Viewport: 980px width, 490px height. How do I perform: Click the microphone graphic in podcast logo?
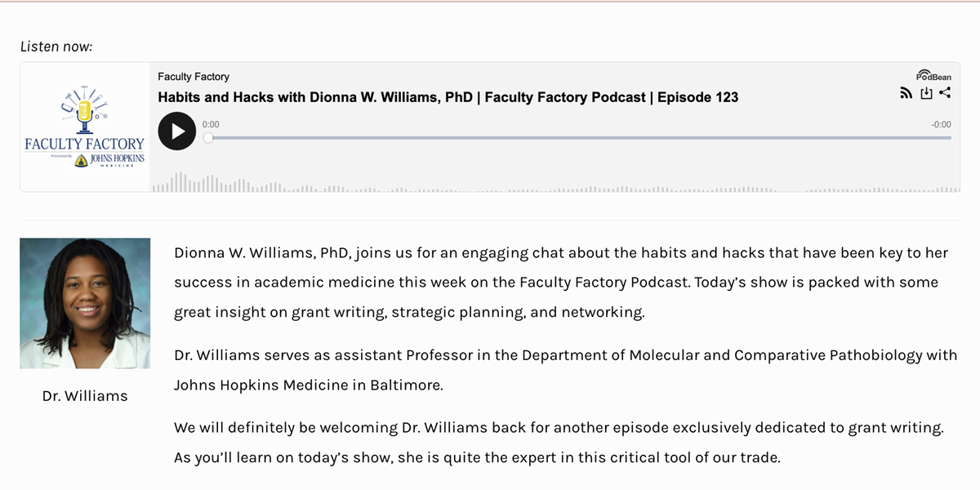tap(83, 114)
